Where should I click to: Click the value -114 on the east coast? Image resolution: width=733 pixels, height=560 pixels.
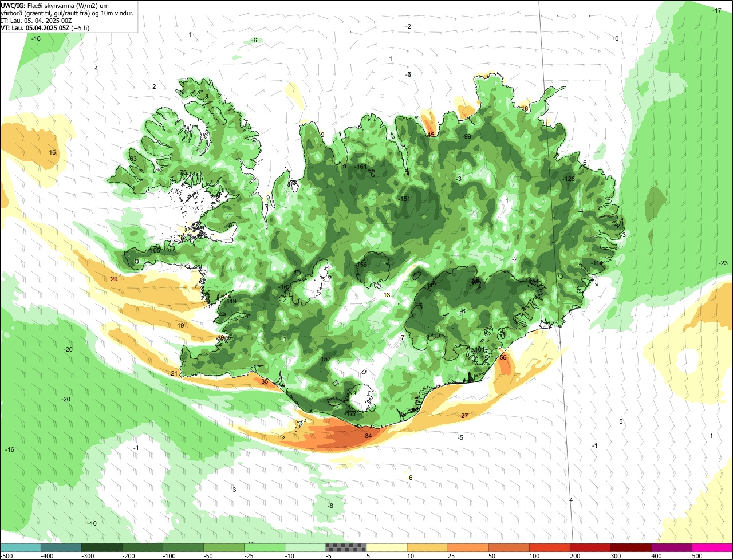[x=597, y=263]
